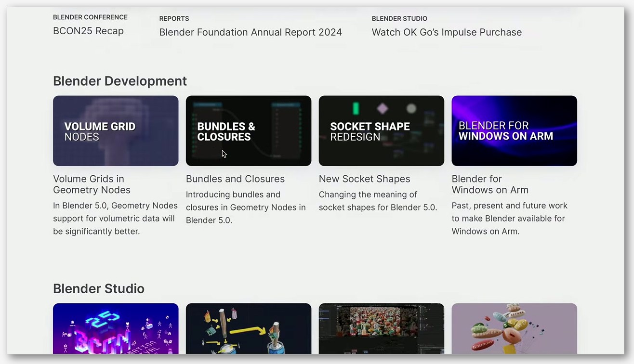
Task: Open the Socket Shape Redesign thumbnail
Action: pos(382,131)
